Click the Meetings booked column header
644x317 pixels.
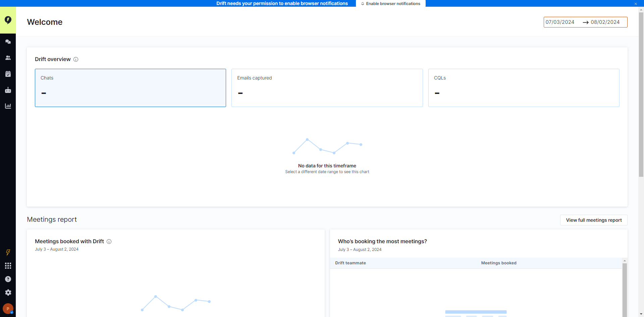pyautogui.click(x=499, y=263)
